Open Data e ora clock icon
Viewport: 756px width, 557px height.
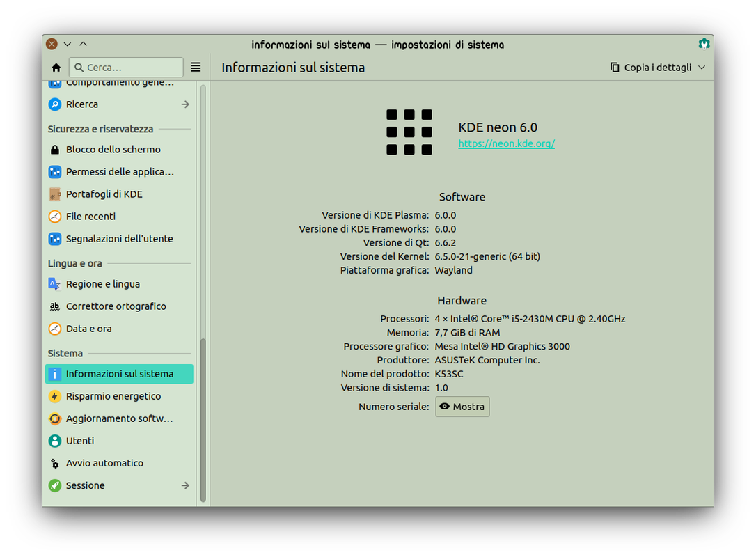tap(55, 329)
